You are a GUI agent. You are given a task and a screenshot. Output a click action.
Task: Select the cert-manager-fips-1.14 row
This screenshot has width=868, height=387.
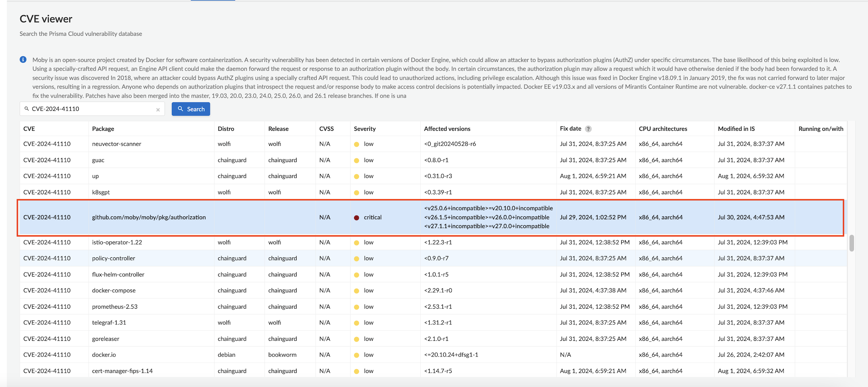[122, 371]
